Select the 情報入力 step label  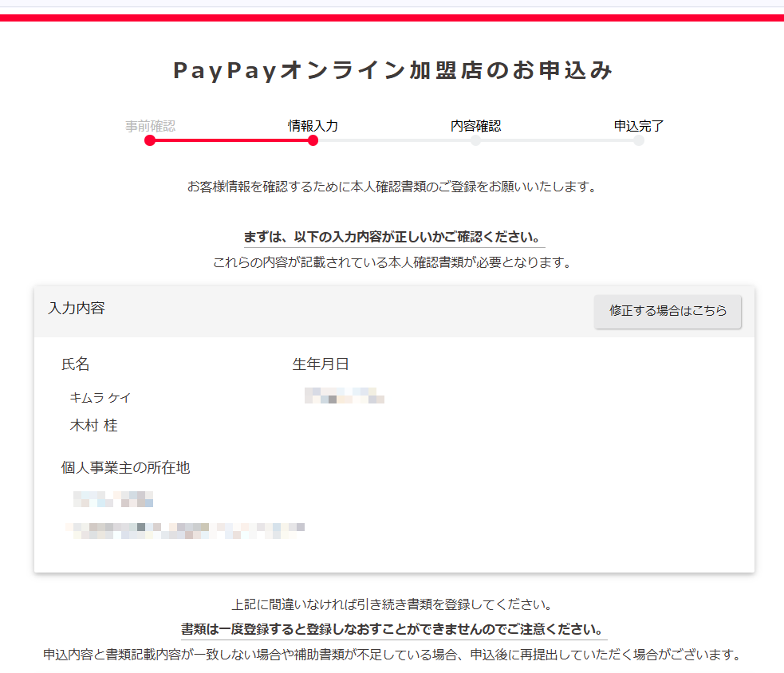tap(313, 126)
